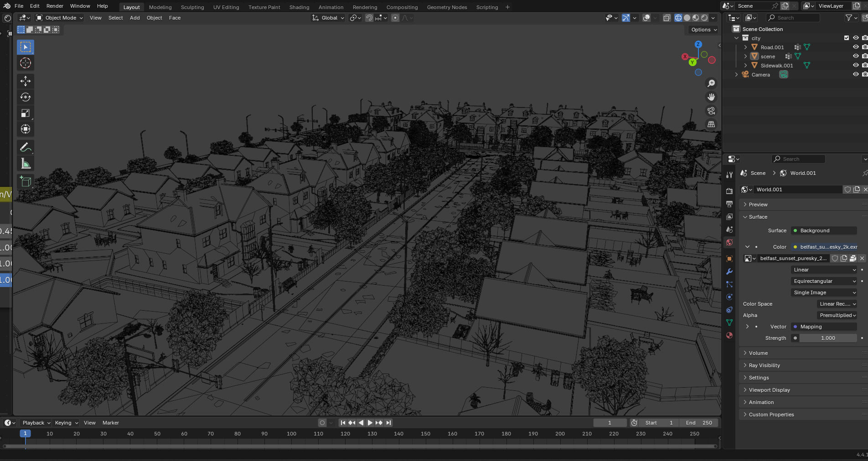Viewport: 868px width, 461px height.
Task: Select the Scale tool
Action: [26, 113]
